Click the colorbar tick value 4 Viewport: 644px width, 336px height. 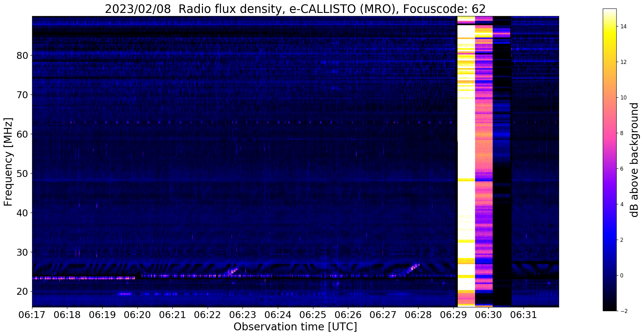click(x=622, y=204)
